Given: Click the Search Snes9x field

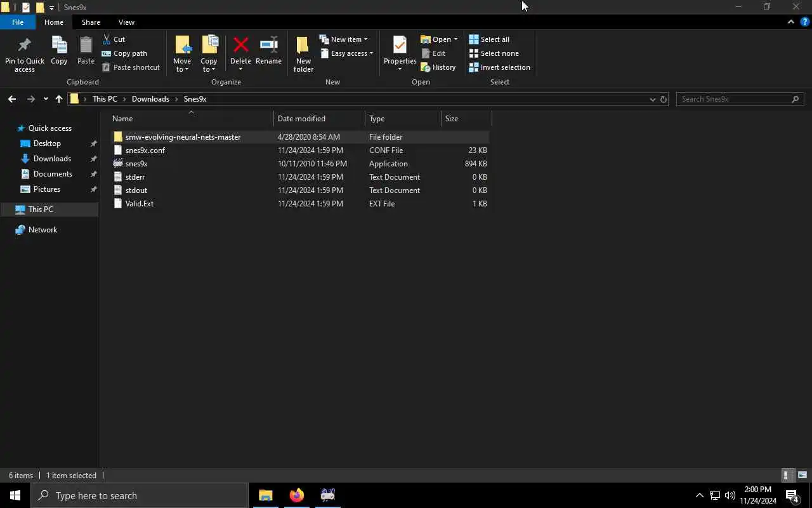Looking at the screenshot, I should pos(740,99).
